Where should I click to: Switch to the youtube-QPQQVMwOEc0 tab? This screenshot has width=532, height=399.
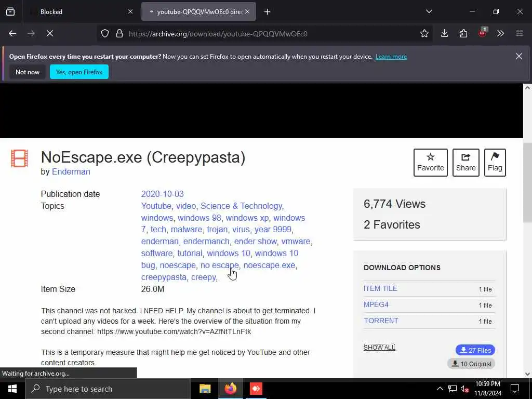point(198,12)
